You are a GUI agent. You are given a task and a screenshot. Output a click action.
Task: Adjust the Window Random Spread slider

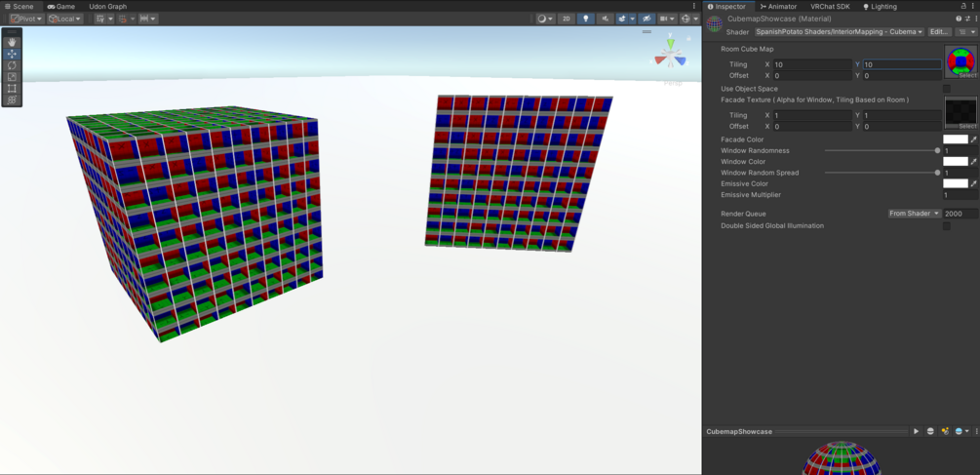tap(881, 173)
